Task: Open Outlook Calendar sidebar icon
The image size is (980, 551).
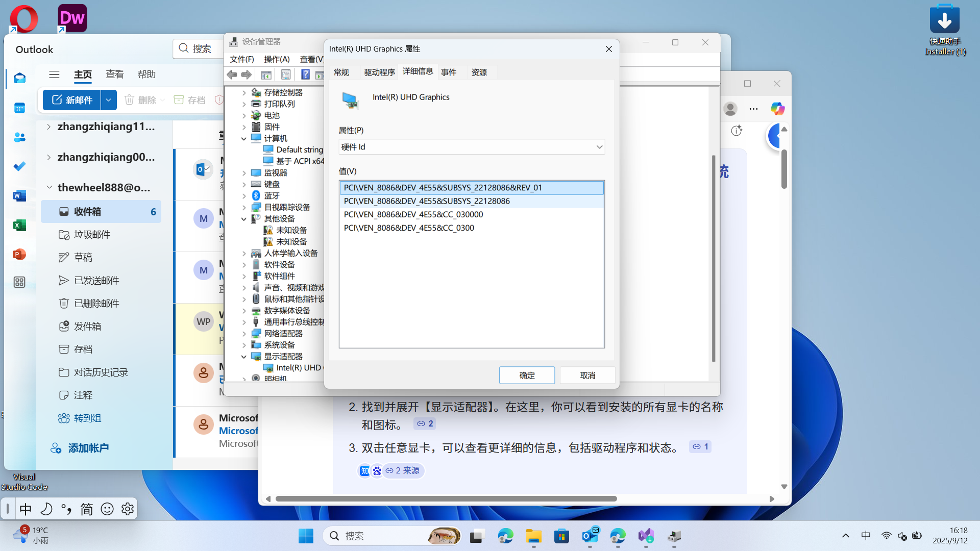Action: pyautogui.click(x=19, y=108)
